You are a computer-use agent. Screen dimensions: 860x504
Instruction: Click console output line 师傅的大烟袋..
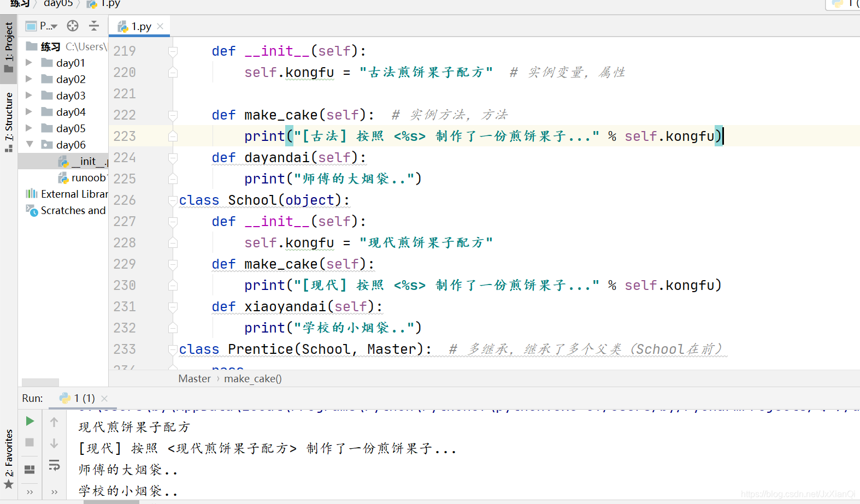pyautogui.click(x=128, y=470)
